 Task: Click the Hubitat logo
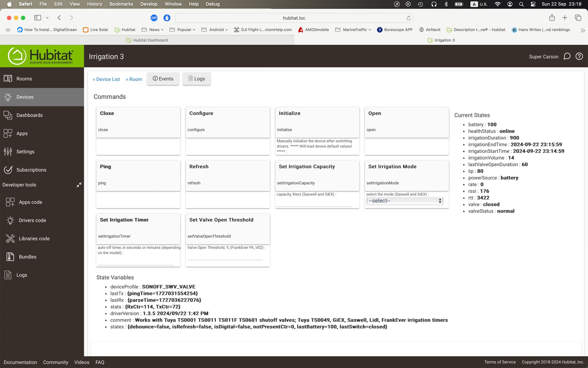42,56
